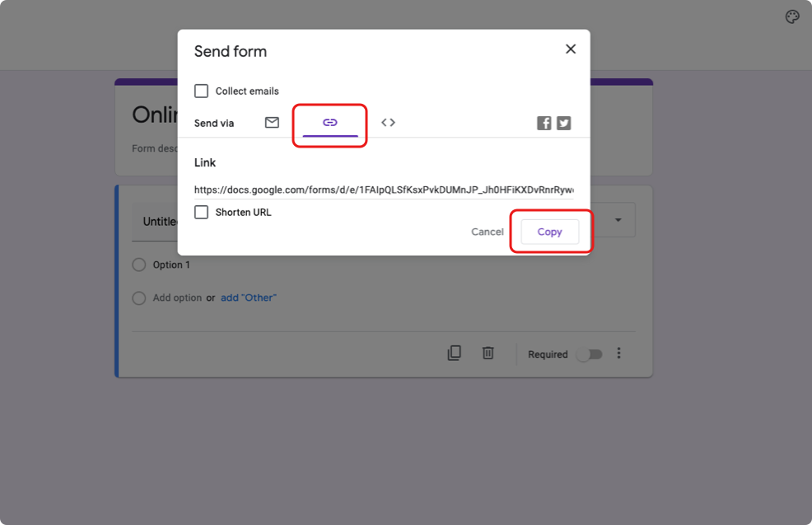Share form via Facebook icon

[544, 124]
